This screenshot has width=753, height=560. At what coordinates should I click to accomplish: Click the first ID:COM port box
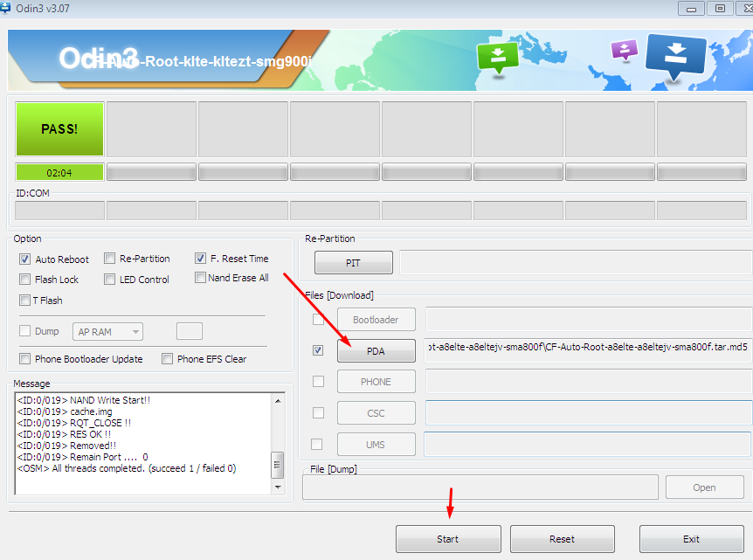(x=59, y=211)
